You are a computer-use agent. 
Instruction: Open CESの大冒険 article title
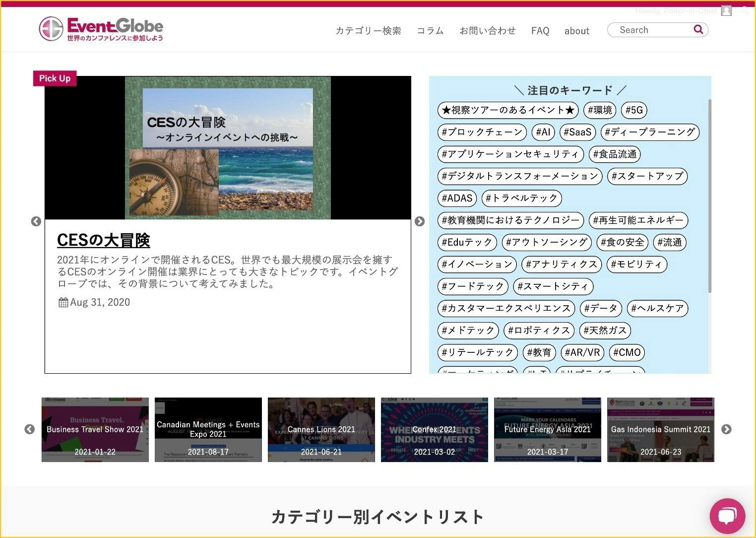103,240
